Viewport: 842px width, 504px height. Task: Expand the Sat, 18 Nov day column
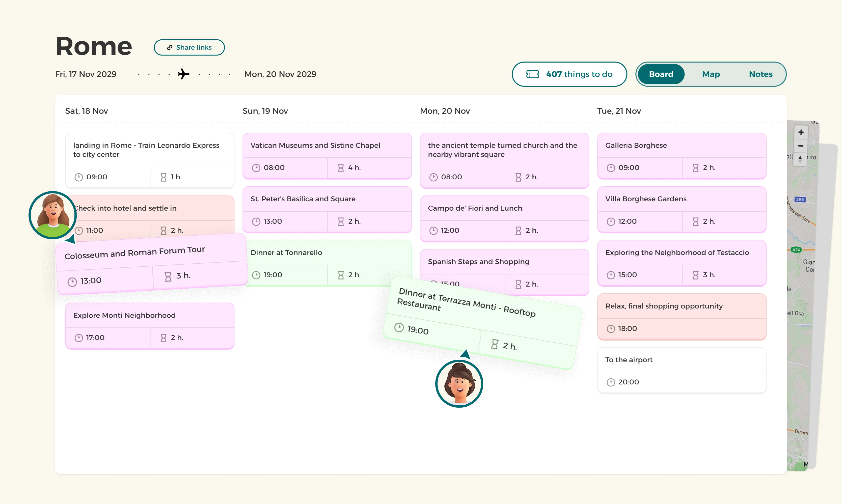(87, 110)
